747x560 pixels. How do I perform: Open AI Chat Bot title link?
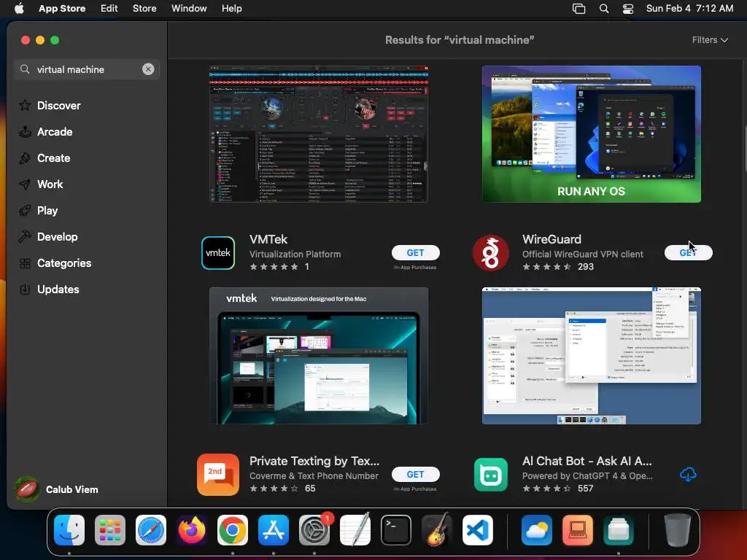(587, 461)
